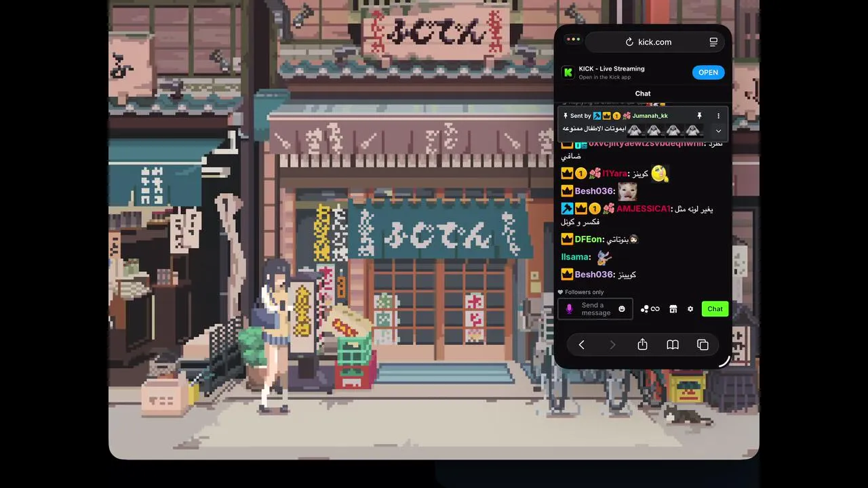Open the reader/page menu icon in address bar
868x488 pixels.
click(x=713, y=42)
